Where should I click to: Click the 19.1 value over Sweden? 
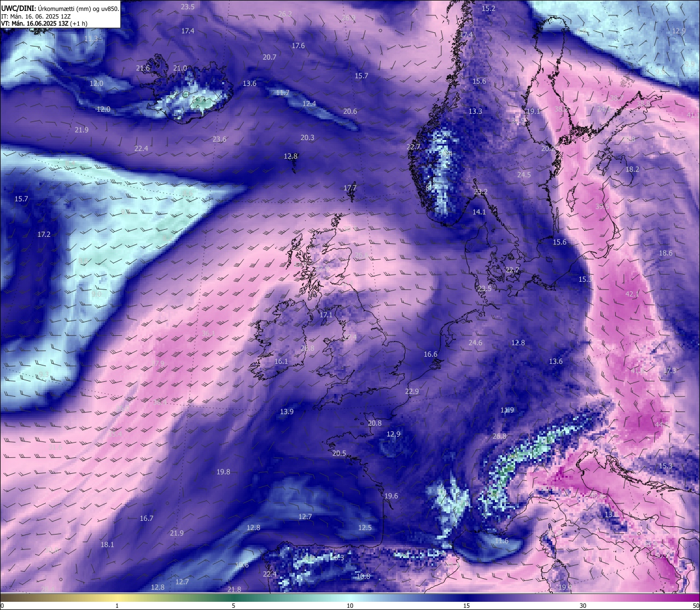point(533,112)
